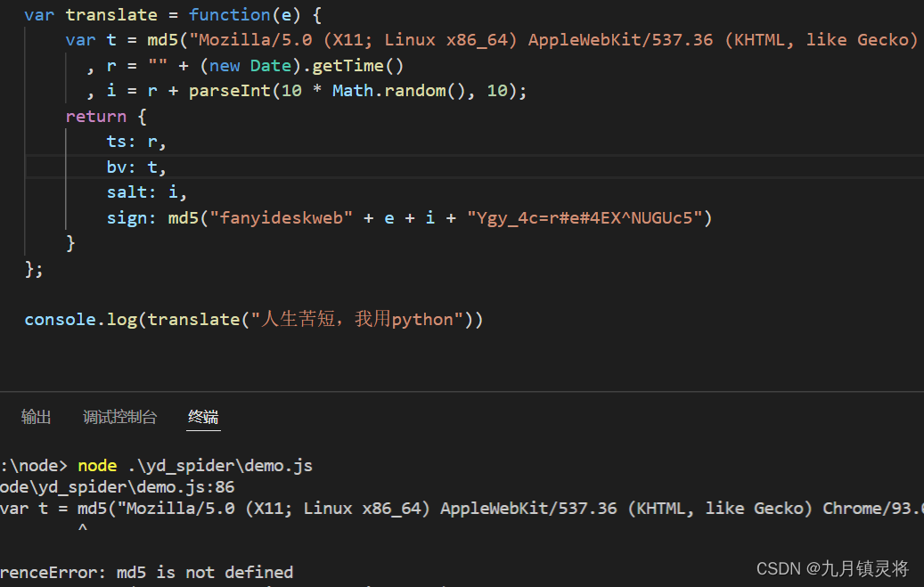924x587 pixels.
Task: Click the 'md5 is not defined' error text
Action: point(204,572)
